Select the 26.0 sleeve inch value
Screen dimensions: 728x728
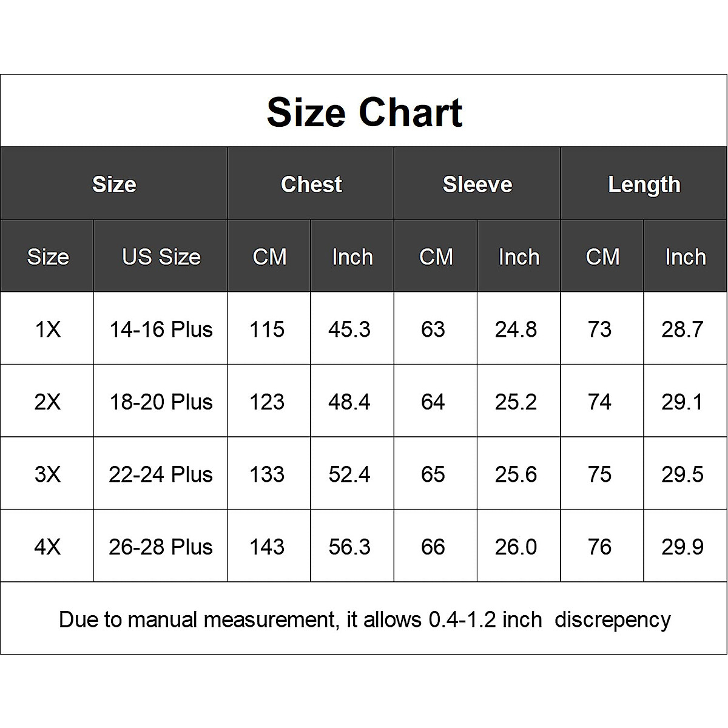516,547
